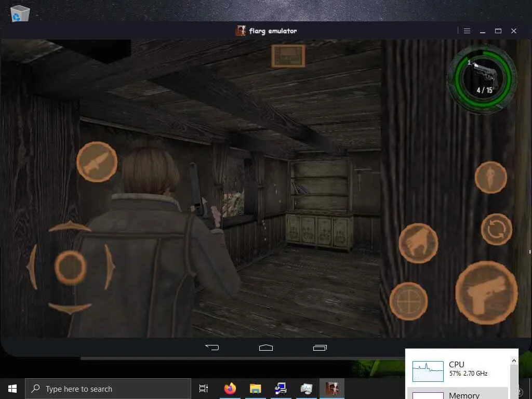This screenshot has width=532, height=399.
Task: Select the CPU graph in the performance popup
Action: pos(428,371)
